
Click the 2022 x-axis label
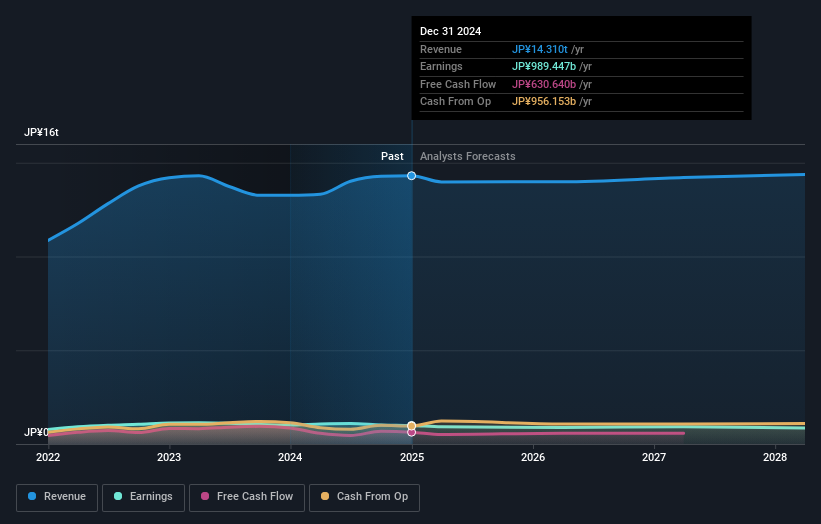pyautogui.click(x=48, y=458)
